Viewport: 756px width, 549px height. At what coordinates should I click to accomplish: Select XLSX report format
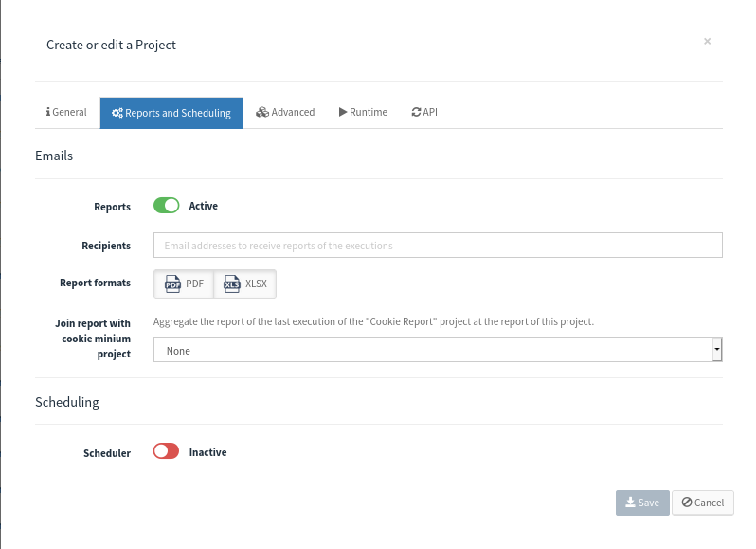coord(245,284)
